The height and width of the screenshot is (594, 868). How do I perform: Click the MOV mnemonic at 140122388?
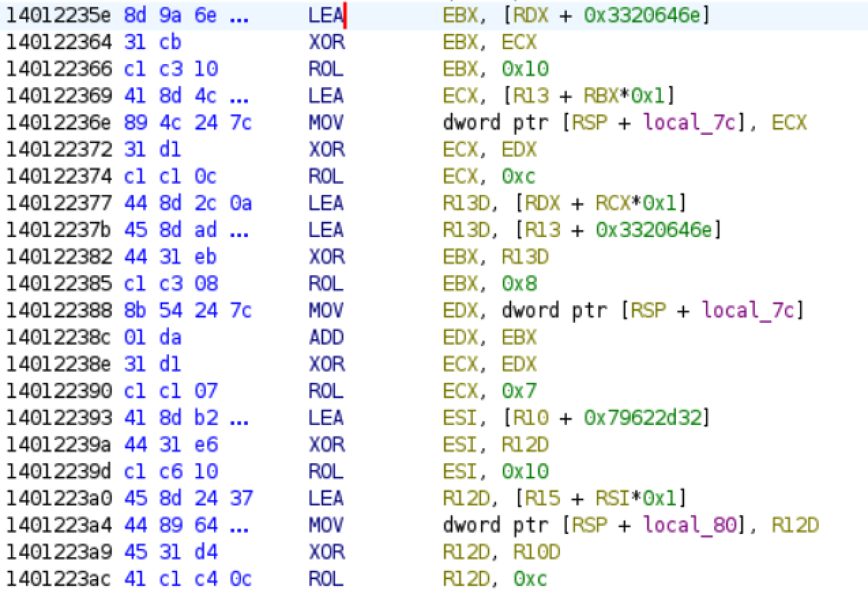pyautogui.click(x=326, y=310)
